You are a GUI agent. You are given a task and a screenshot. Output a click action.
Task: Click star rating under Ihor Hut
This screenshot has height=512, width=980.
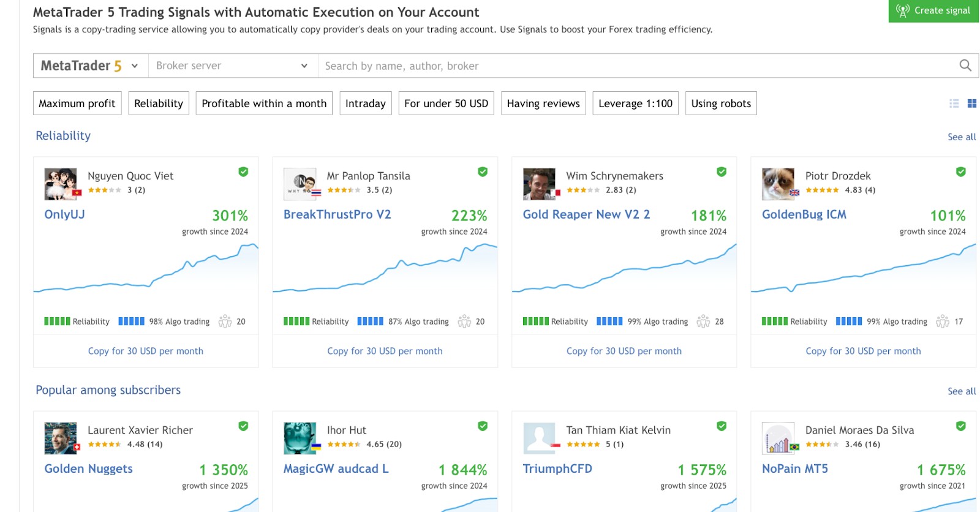pos(344,445)
